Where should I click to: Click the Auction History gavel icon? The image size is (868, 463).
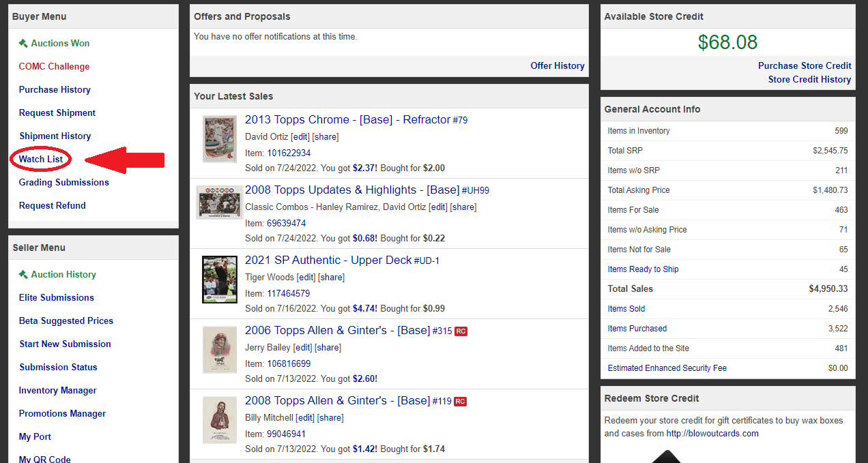pos(23,274)
